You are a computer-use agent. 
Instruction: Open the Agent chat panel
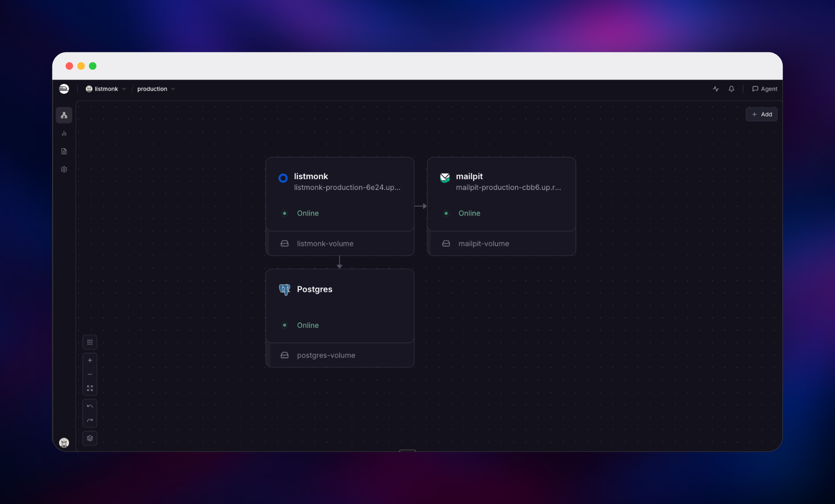pos(764,89)
